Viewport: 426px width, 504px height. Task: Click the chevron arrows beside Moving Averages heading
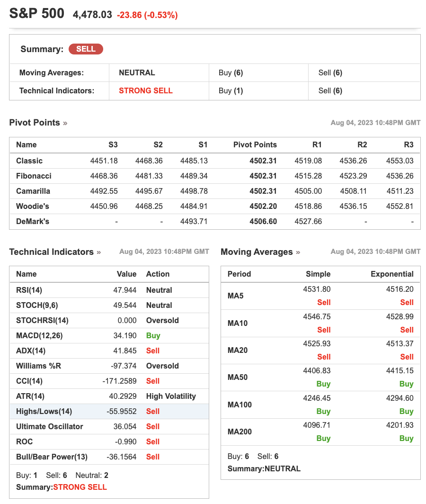[x=298, y=252]
